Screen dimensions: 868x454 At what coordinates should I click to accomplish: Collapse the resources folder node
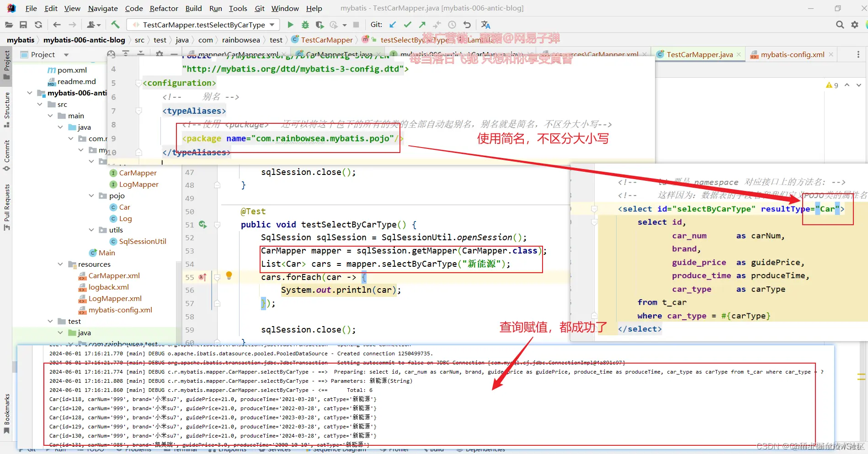pos(60,264)
